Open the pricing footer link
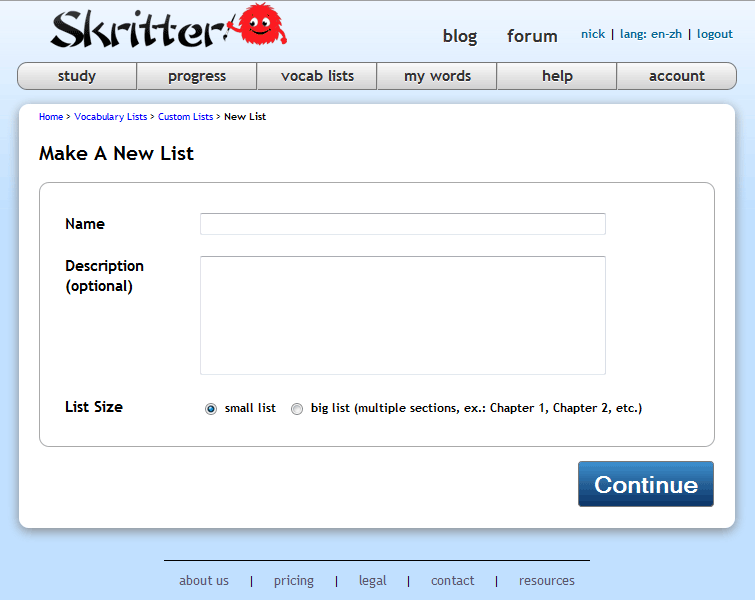The width and height of the screenshot is (755, 600). tap(293, 581)
